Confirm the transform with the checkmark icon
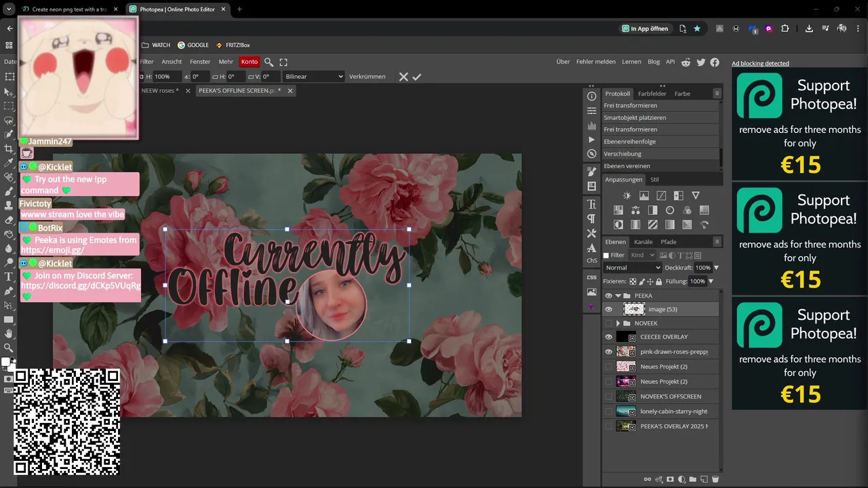This screenshot has height=488, width=868. tap(417, 77)
